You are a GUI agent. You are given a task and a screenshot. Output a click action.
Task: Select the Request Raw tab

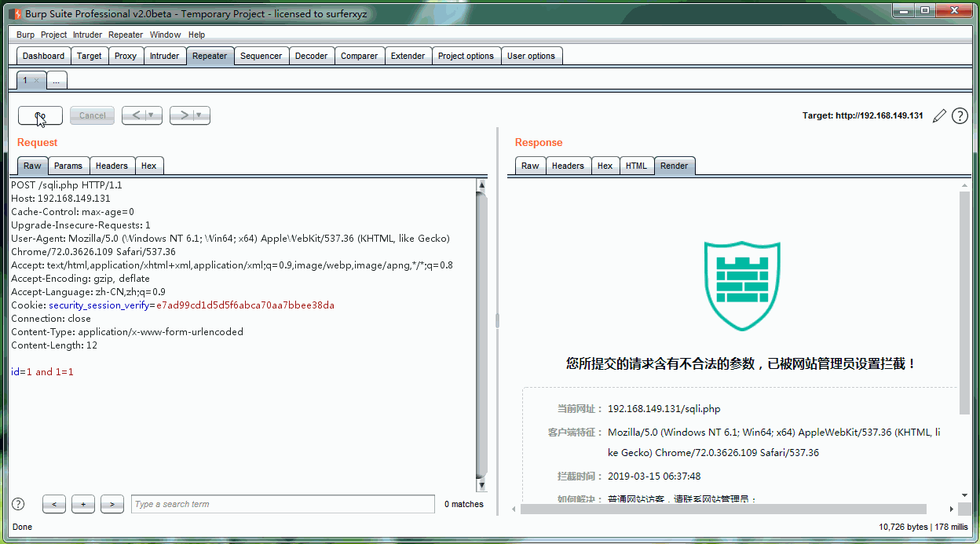[32, 166]
